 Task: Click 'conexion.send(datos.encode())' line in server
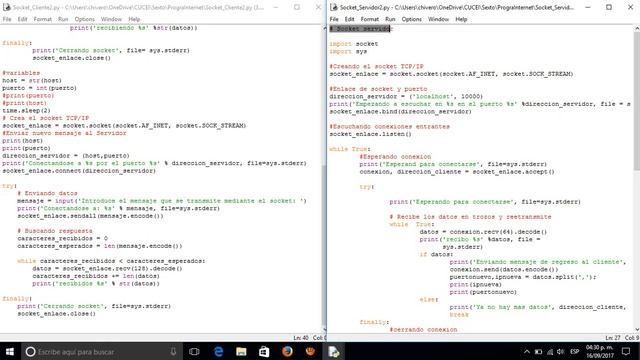tap(504, 269)
